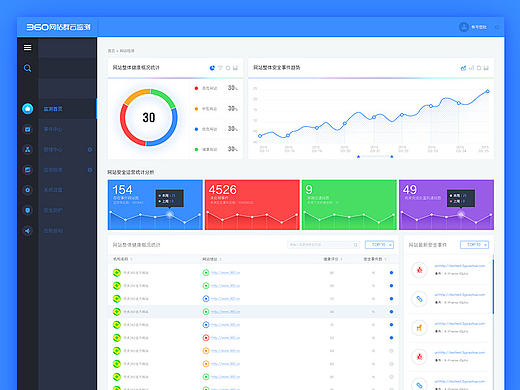Click the shield icon in the sidebar

[x=28, y=210]
